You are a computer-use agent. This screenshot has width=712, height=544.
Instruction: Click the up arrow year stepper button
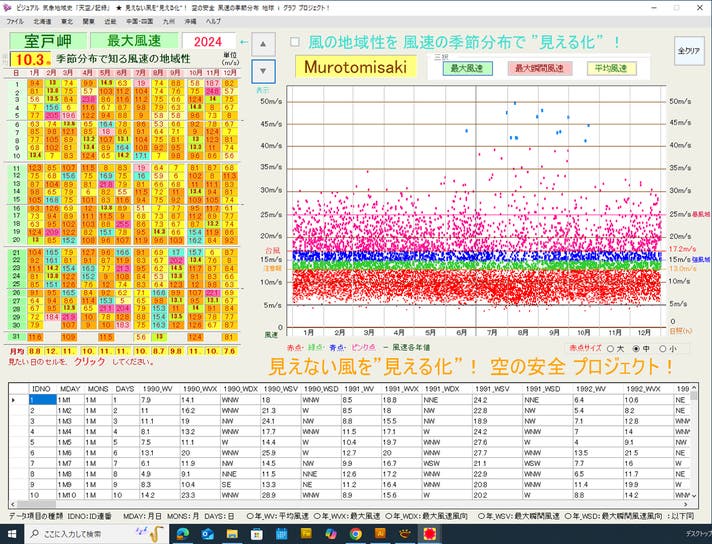pyautogui.click(x=261, y=43)
